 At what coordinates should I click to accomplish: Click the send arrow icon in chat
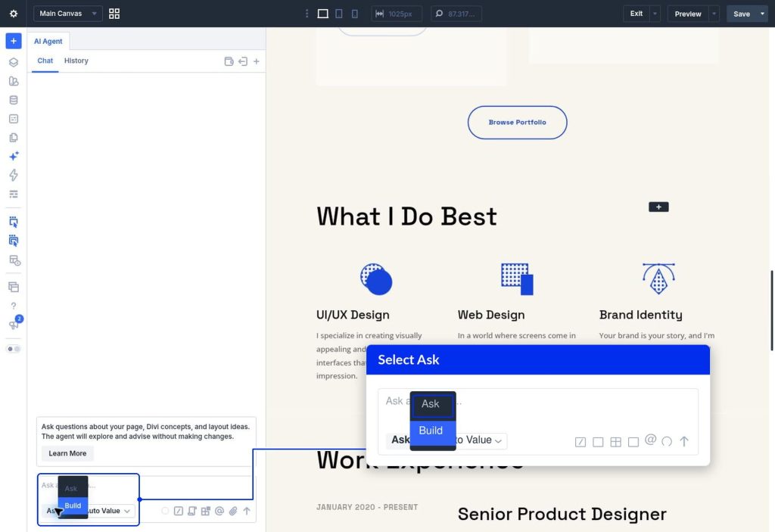247,511
